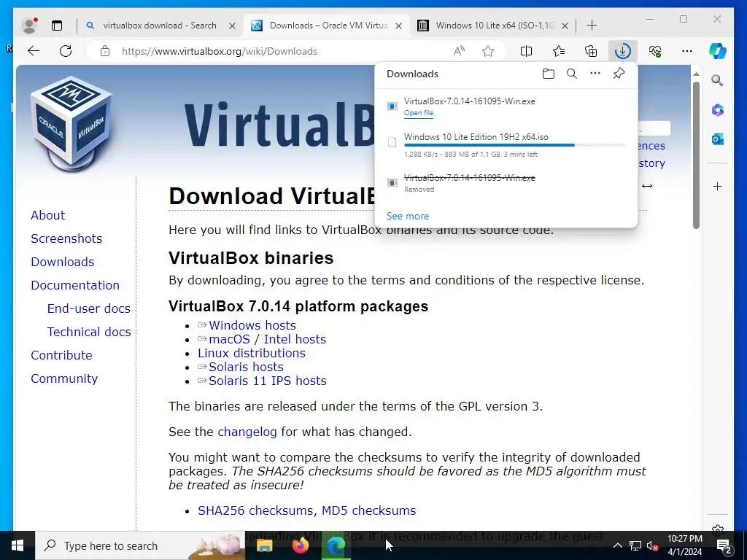The width and height of the screenshot is (747, 560).
Task: Search downloads with the magnifier icon
Action: (x=572, y=74)
